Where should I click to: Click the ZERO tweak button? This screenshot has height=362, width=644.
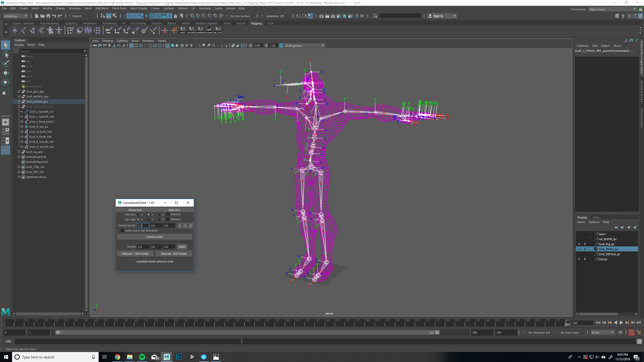click(x=182, y=247)
